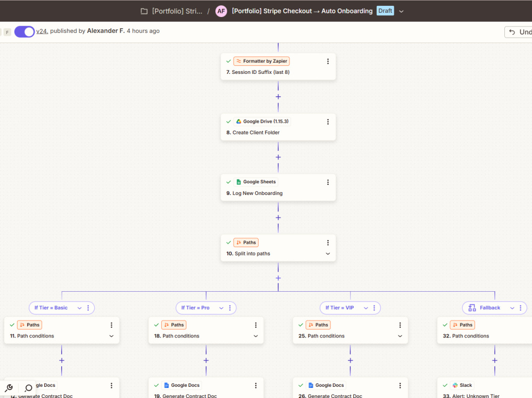The image size is (532, 398).
Task: Click the Draft status badge
Action: (x=385, y=11)
